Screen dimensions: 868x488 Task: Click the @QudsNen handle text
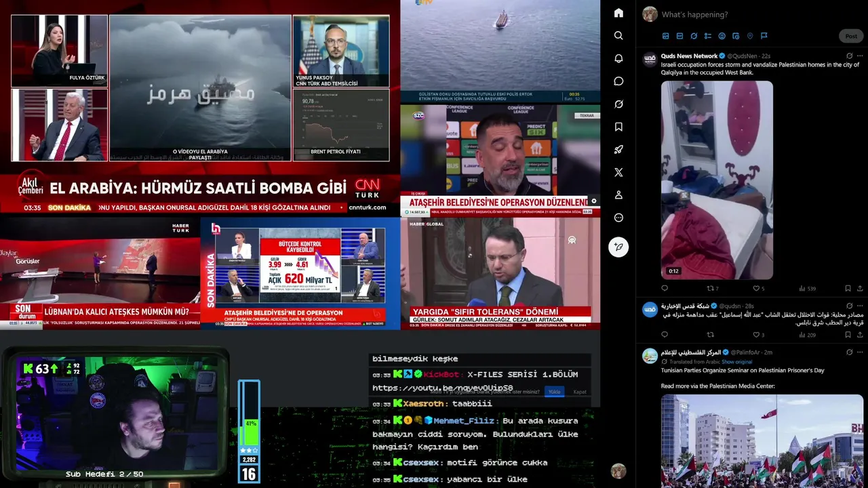coord(742,56)
